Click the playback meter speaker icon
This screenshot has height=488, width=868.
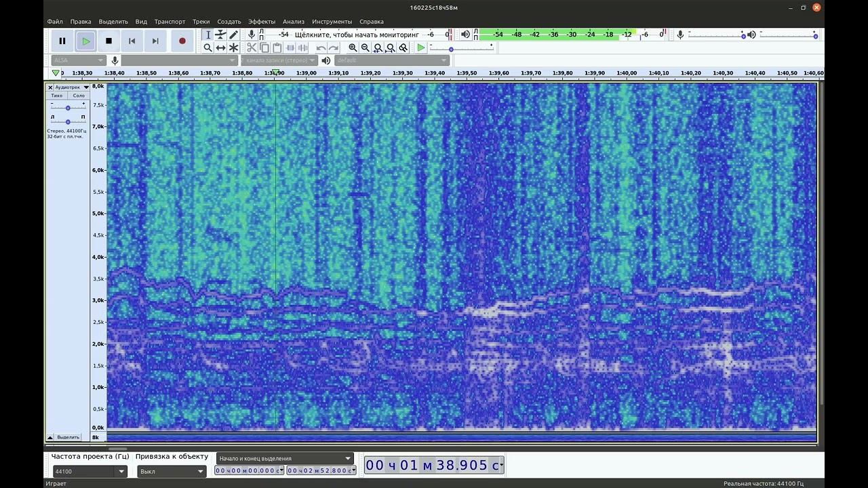click(465, 35)
